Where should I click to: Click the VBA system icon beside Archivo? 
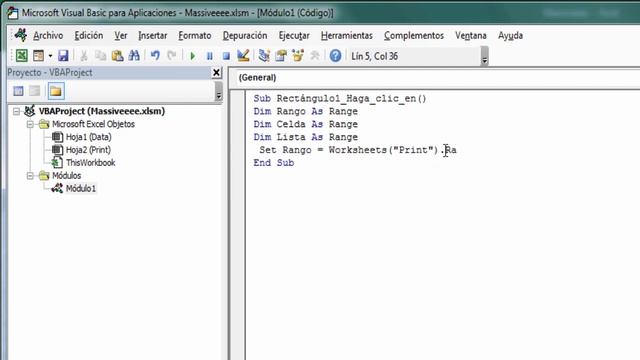(20, 35)
